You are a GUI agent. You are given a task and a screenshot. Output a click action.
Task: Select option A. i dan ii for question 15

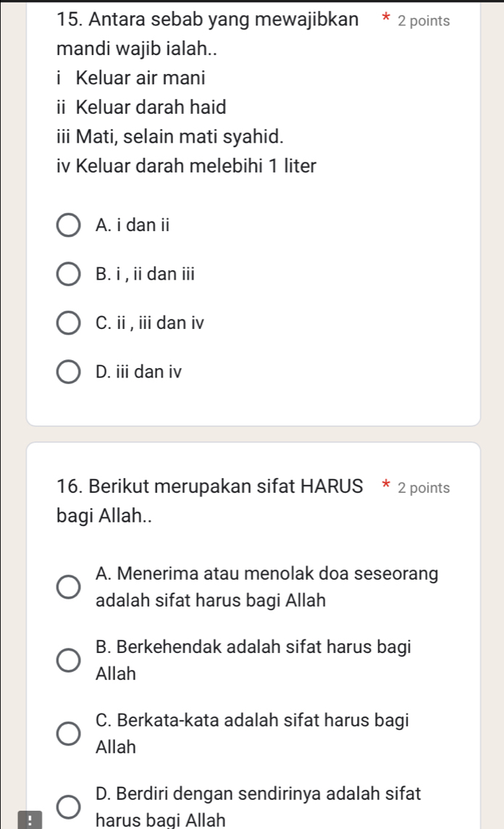(x=68, y=225)
